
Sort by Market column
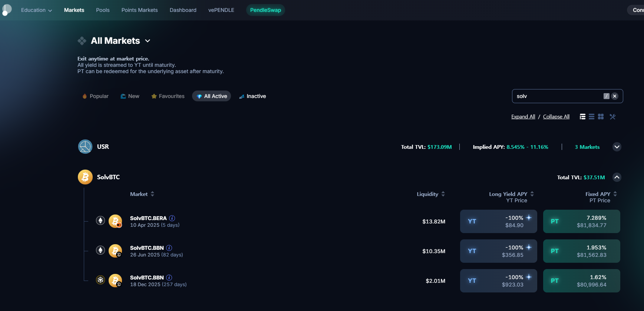coord(142,194)
